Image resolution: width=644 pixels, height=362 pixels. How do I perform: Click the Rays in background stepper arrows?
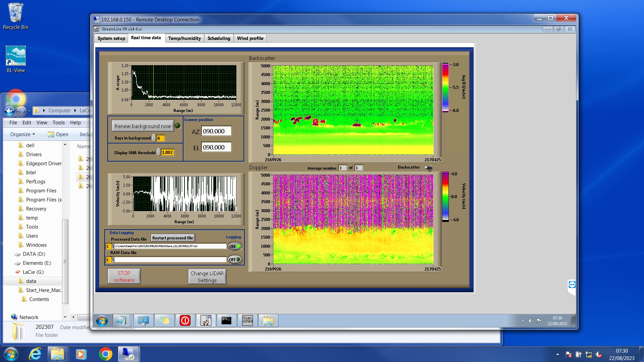[154, 138]
